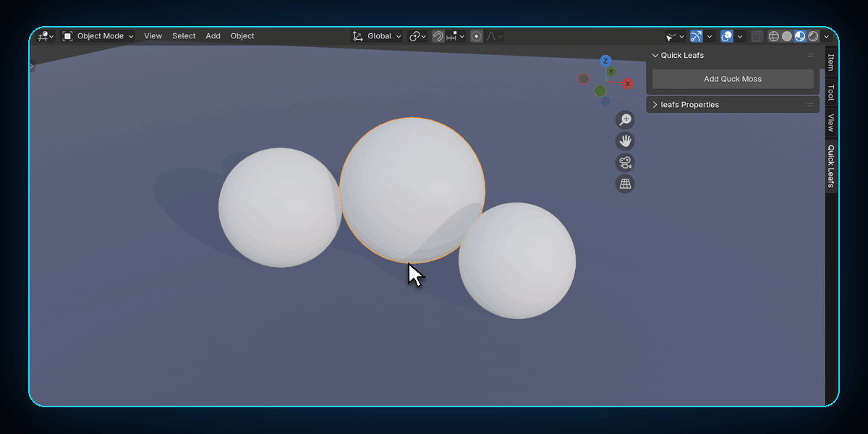868x434 pixels.
Task: Open the editor type selector in the header
Action: [46, 36]
